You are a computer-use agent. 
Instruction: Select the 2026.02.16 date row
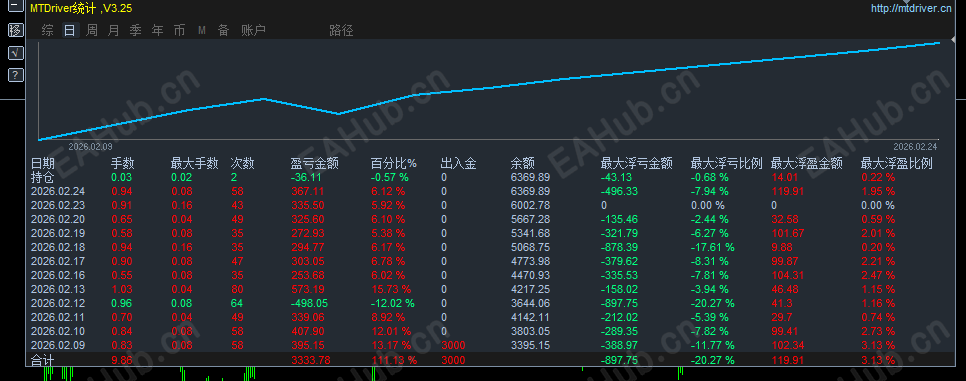[58, 275]
